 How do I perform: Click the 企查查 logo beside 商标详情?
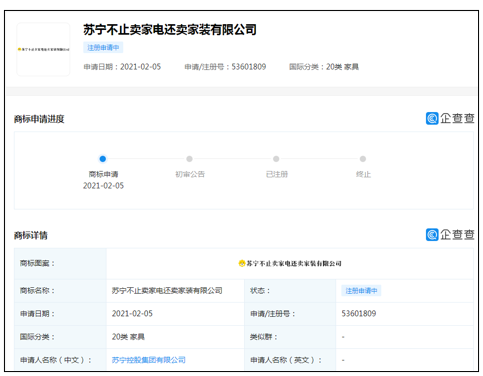(450, 234)
